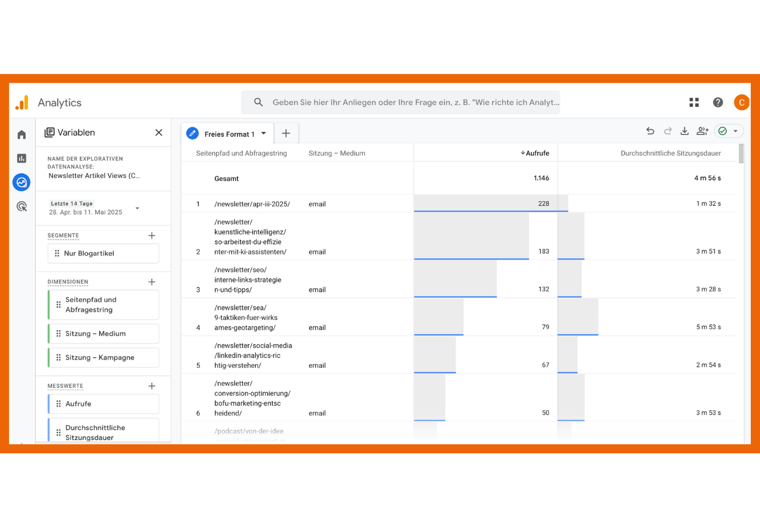
Task: Open the Freies Format 1 tab dropdown arrow
Action: click(264, 133)
